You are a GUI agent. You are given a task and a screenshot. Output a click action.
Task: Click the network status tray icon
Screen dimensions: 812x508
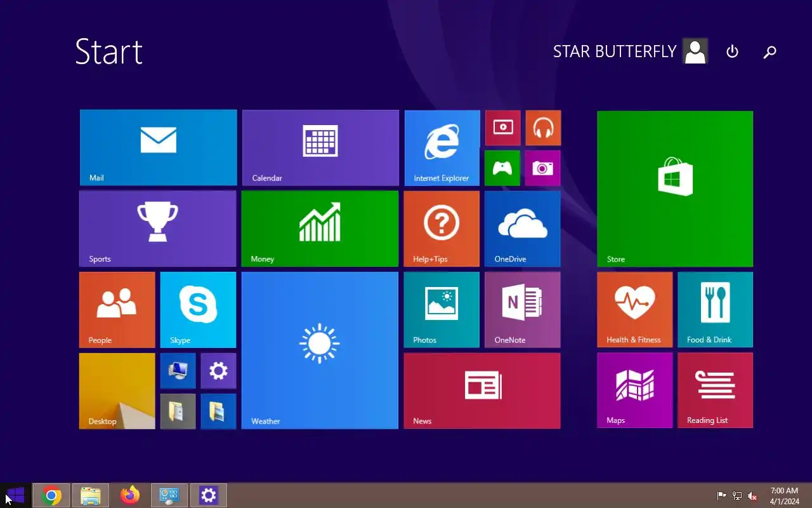coord(737,496)
